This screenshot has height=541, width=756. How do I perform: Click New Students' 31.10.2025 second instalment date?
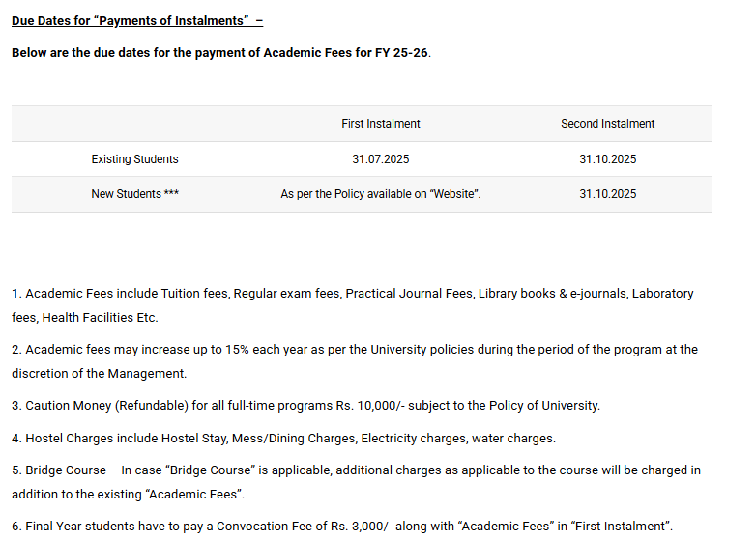pos(607,194)
